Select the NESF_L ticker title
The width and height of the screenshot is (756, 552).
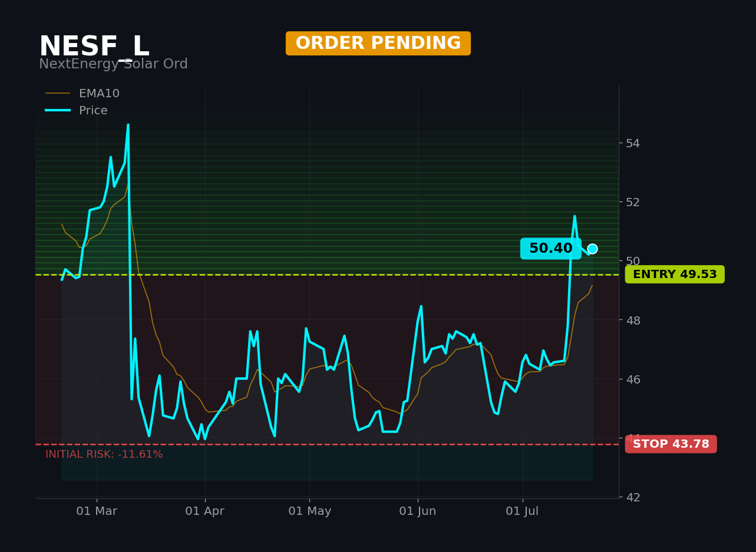(94, 47)
